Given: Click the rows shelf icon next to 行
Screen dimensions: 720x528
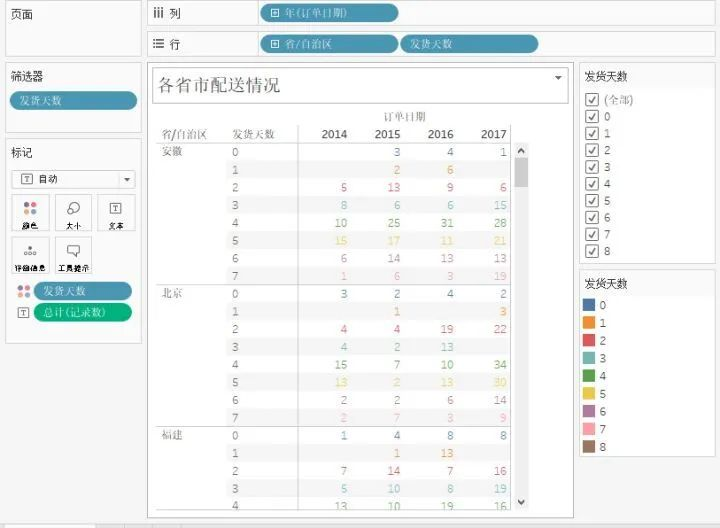Looking at the screenshot, I should click(158, 44).
